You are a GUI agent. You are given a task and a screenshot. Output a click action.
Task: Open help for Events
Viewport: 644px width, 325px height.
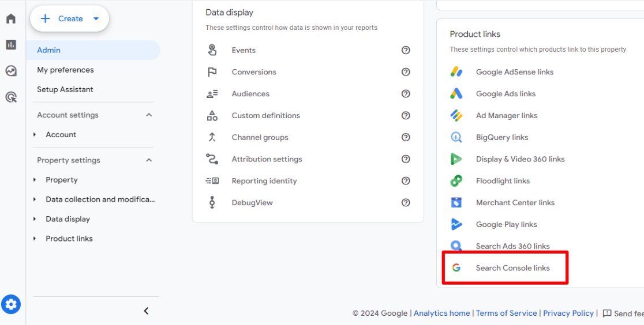coord(406,50)
